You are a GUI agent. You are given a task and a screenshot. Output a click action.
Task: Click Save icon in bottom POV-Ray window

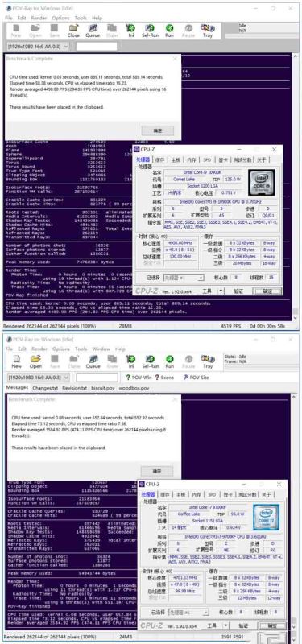(x=55, y=361)
